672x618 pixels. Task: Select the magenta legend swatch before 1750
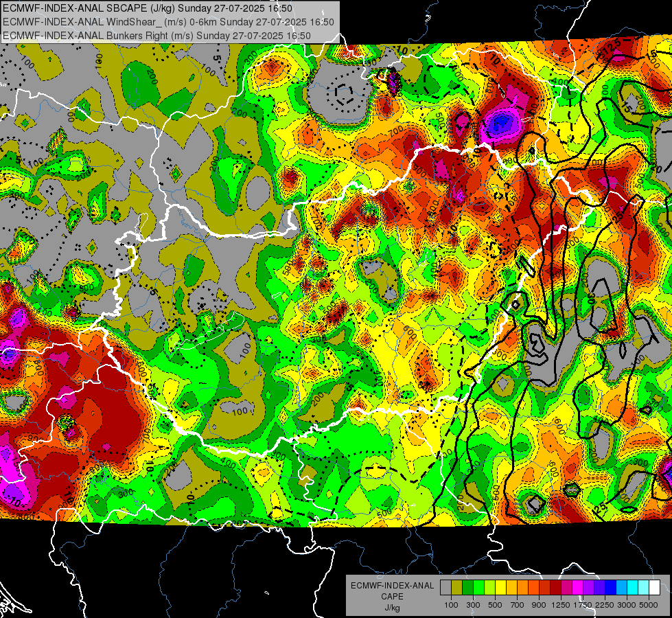coord(578,588)
